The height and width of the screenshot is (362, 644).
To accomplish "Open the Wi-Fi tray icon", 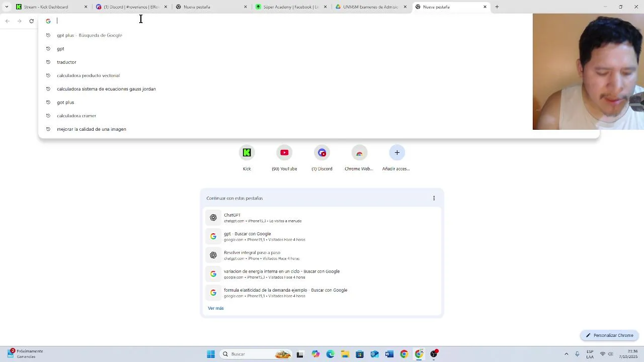I will [x=603, y=354].
